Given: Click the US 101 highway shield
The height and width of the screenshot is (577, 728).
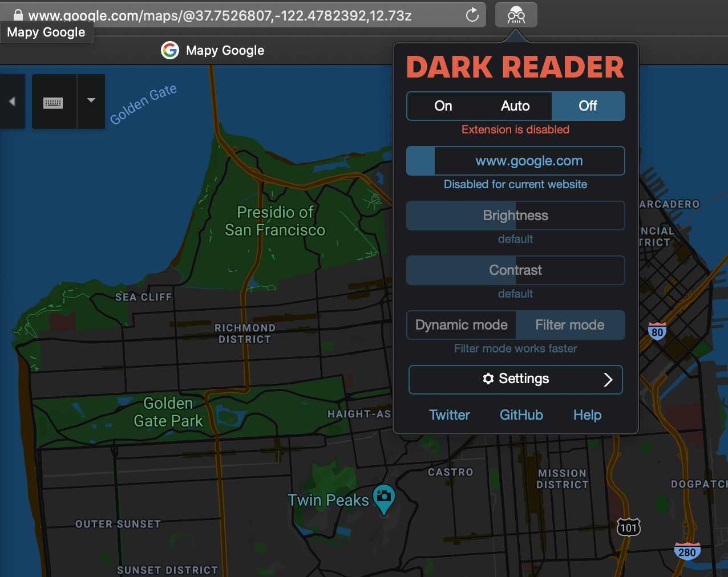Looking at the screenshot, I should click(x=629, y=527).
